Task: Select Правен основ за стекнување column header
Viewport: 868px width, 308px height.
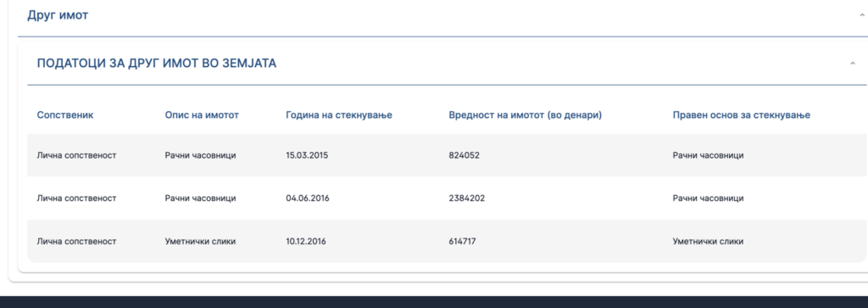Action: pos(741,115)
